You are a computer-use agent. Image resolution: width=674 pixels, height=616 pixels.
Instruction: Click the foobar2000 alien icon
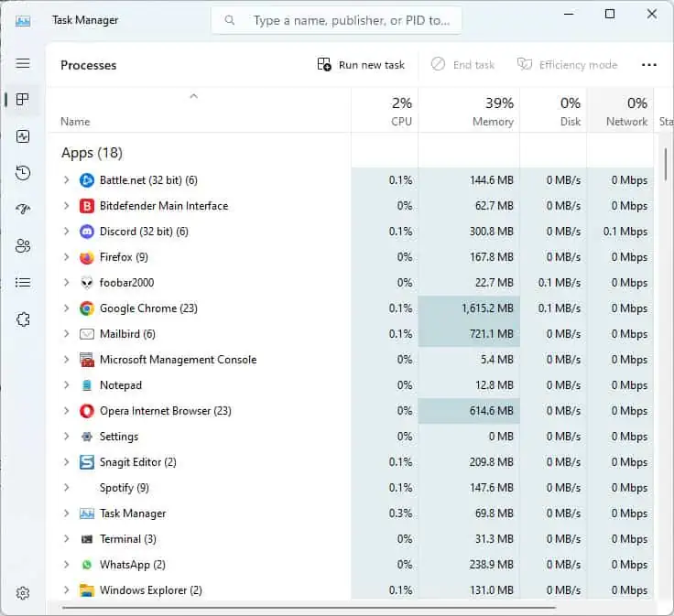click(87, 283)
